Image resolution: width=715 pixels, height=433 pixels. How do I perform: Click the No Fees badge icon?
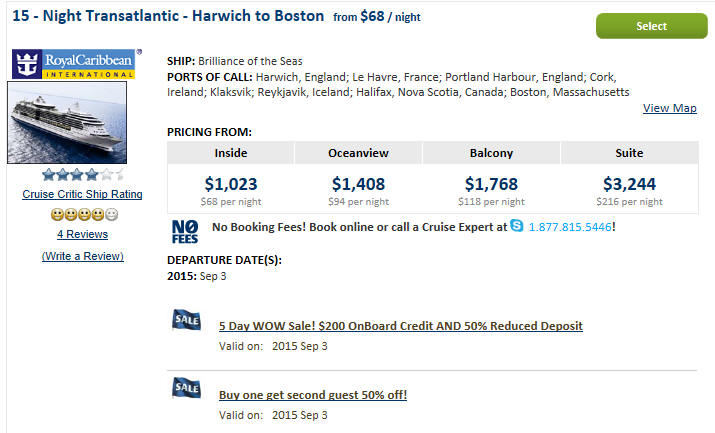185,232
